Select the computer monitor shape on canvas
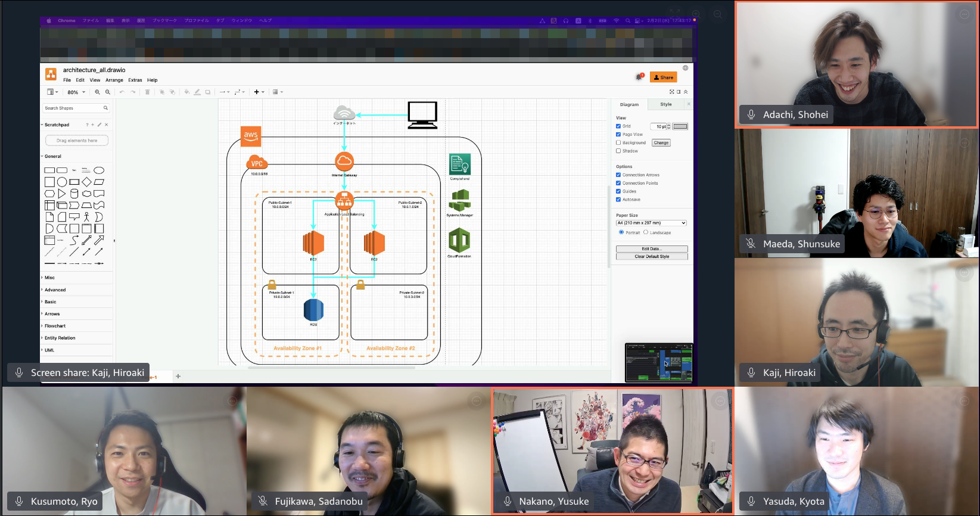980x516 pixels. (422, 115)
